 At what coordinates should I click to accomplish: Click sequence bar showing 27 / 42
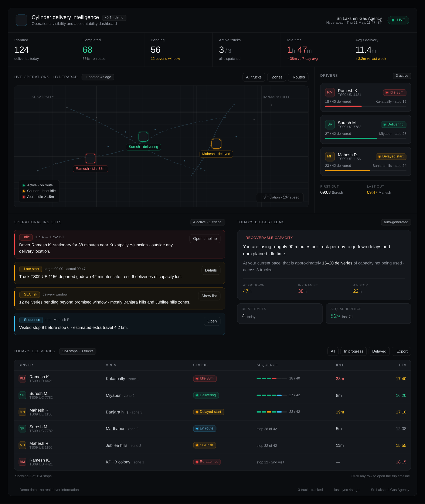coord(272,395)
